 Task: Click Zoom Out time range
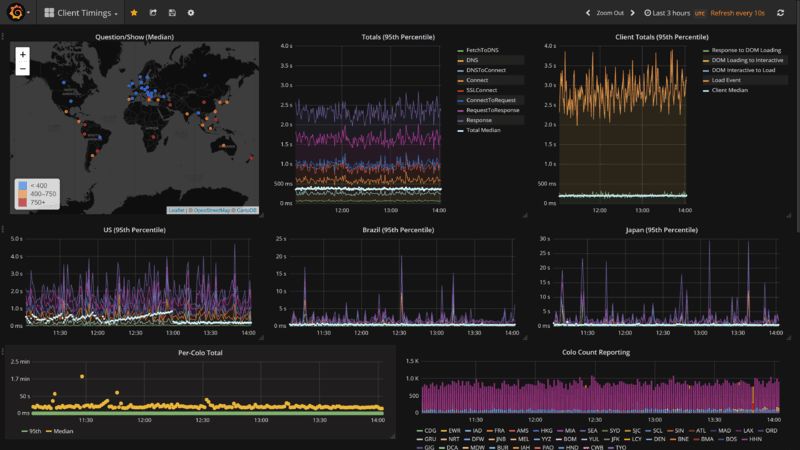pyautogui.click(x=610, y=13)
